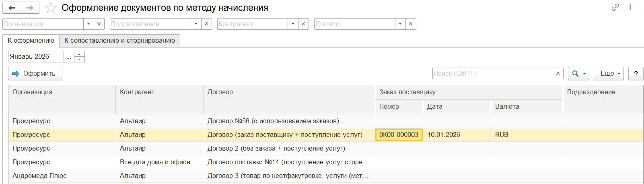This screenshot has height=184, width=644.
Task: Clear the Организация filter field
Action: pos(99,24)
